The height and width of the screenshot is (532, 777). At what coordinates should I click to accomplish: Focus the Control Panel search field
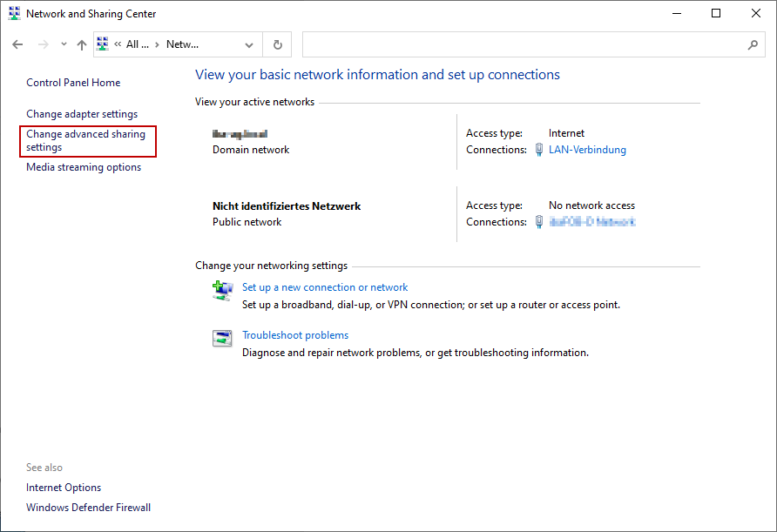point(523,44)
